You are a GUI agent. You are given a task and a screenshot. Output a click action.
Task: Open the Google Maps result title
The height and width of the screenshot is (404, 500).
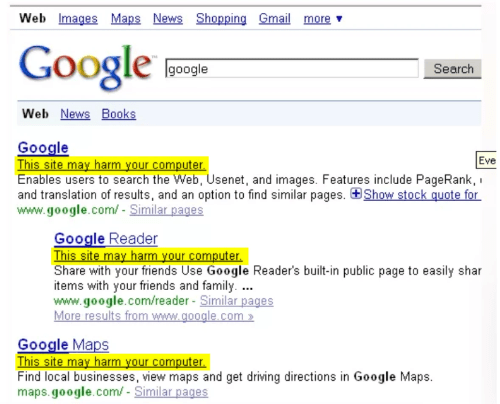click(x=63, y=345)
